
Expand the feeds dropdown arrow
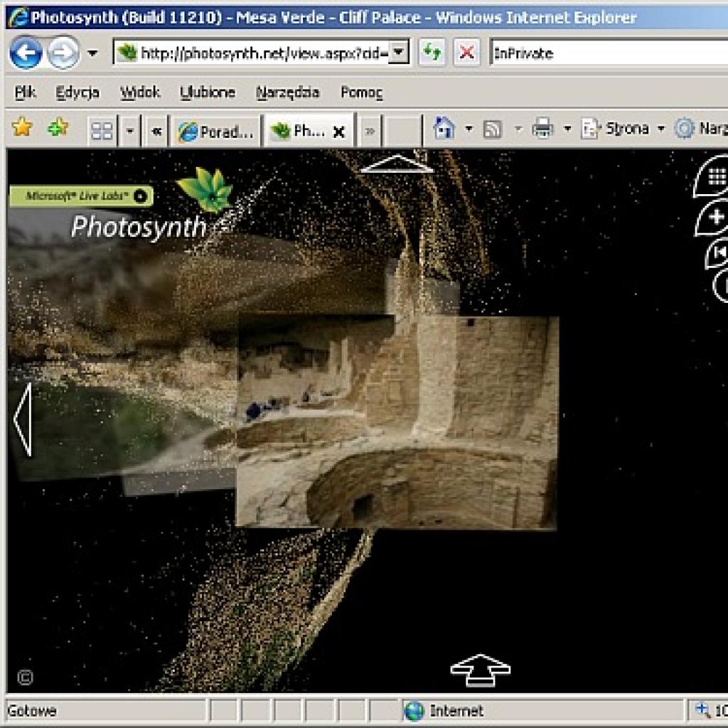tap(518, 128)
